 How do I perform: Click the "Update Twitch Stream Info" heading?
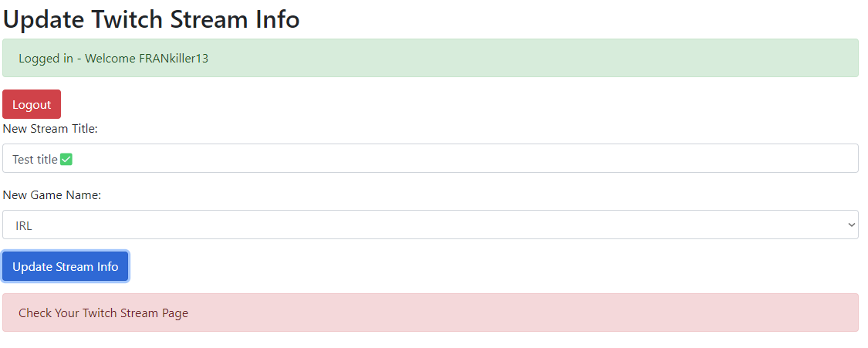pyautogui.click(x=151, y=19)
